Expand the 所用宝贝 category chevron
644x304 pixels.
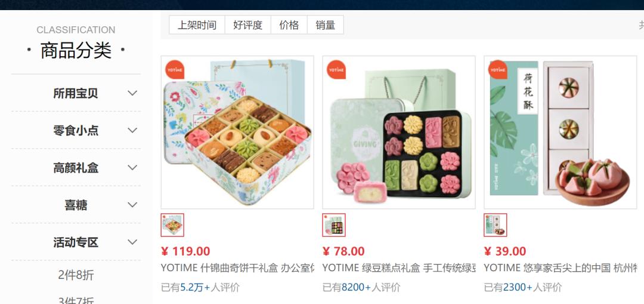132,93
